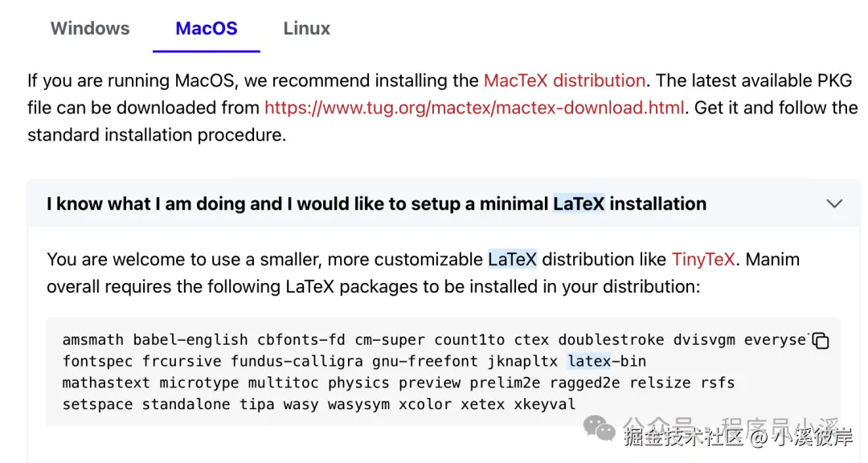Collapse the minimal LaTeX installation chevron
The width and height of the screenshot is (868, 463).
(834, 204)
